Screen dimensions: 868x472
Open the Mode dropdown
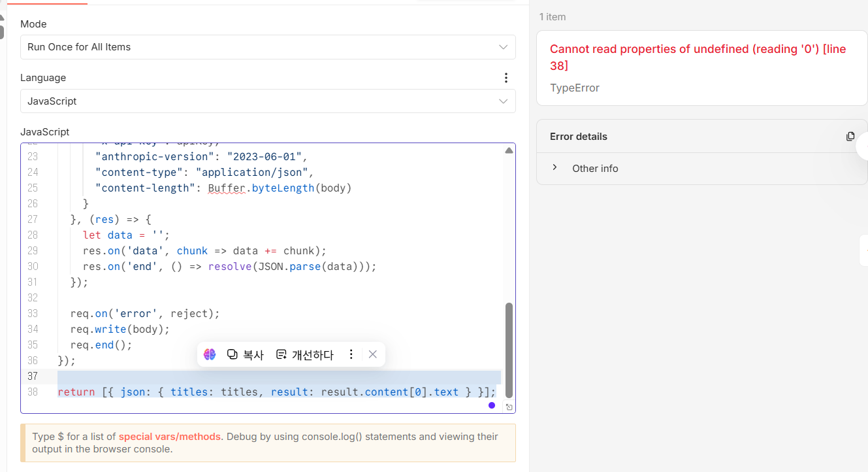268,47
